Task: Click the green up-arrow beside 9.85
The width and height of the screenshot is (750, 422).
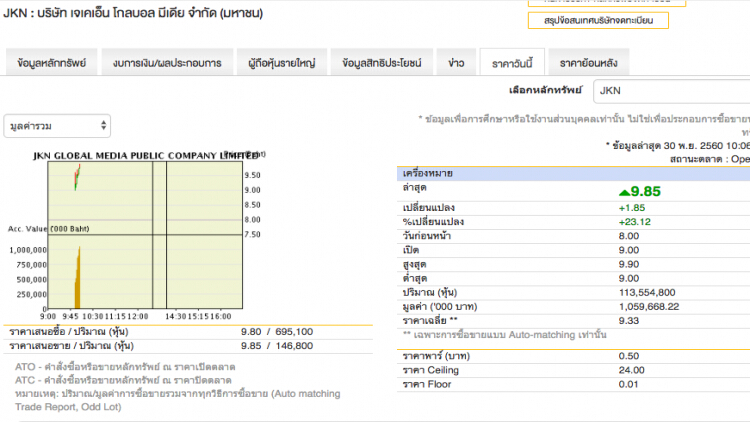Action: 624,192
